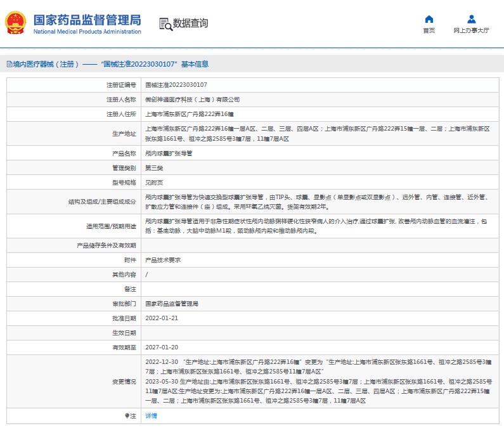Image resolution: width=504 pixels, height=428 pixels.
Task: Click the 其他内容 row label
Action: pos(124,275)
